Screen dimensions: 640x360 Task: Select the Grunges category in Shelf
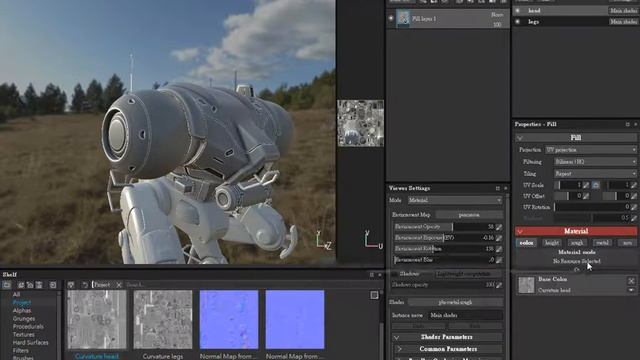(x=24, y=319)
